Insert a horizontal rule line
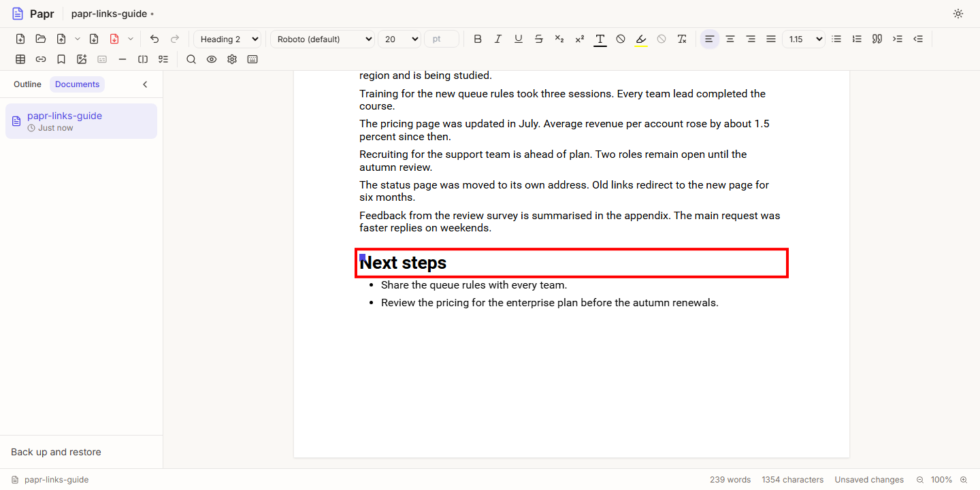This screenshot has height=490, width=980. point(122,59)
